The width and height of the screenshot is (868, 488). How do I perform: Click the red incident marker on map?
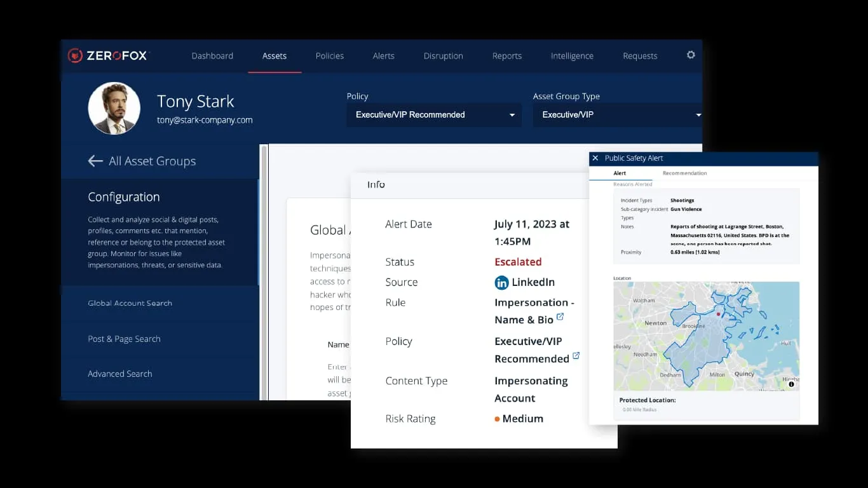[719, 314]
